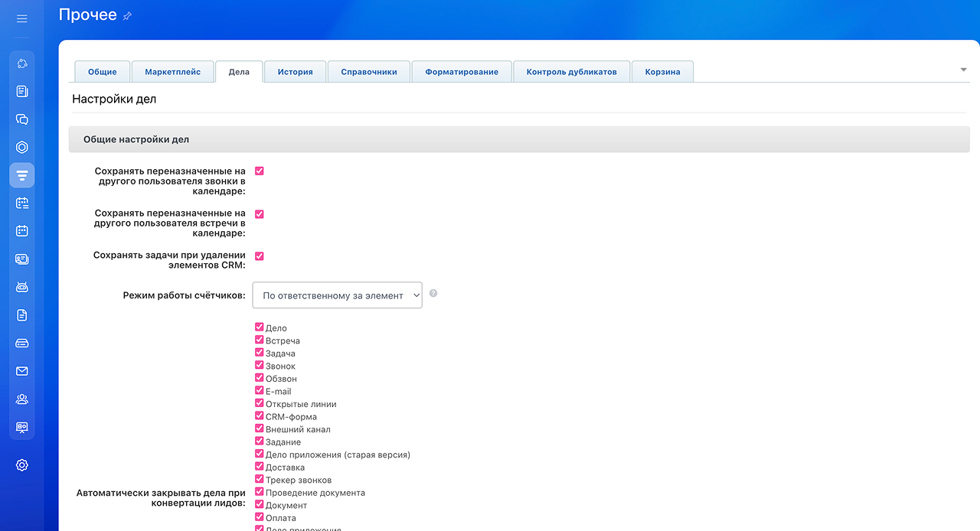Open the CRM funnel sidebar icon
Screen dimensions: 980x531
(x=21, y=175)
